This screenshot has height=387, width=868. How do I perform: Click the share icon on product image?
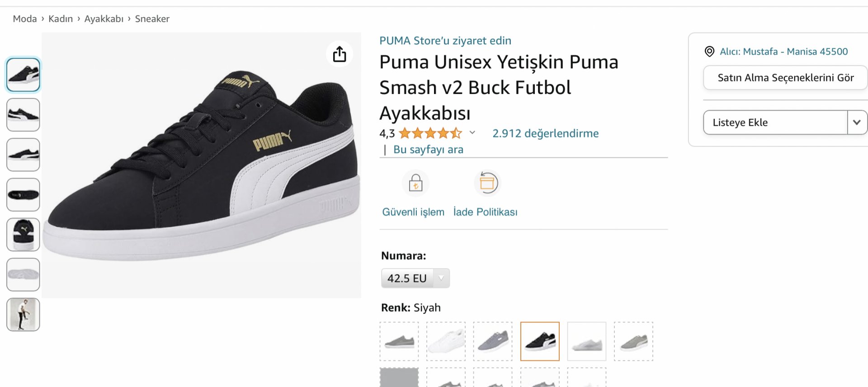click(340, 54)
